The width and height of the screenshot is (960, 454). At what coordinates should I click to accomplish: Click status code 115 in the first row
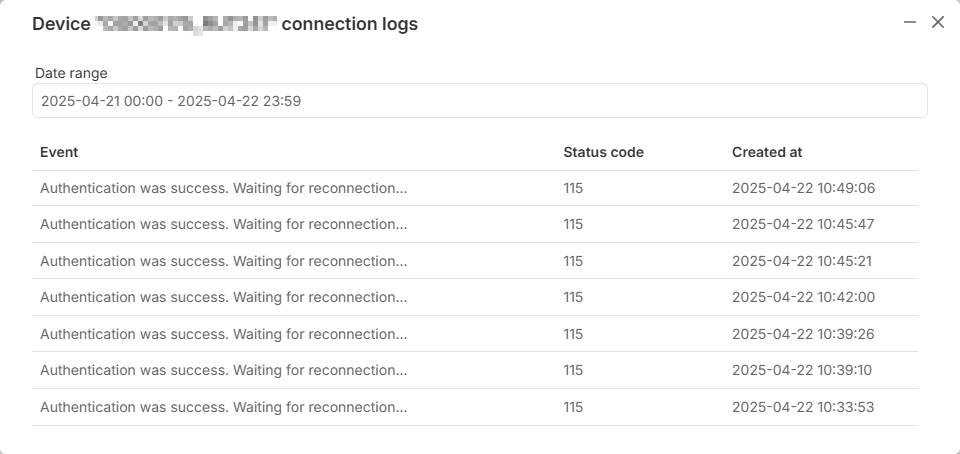pos(573,188)
